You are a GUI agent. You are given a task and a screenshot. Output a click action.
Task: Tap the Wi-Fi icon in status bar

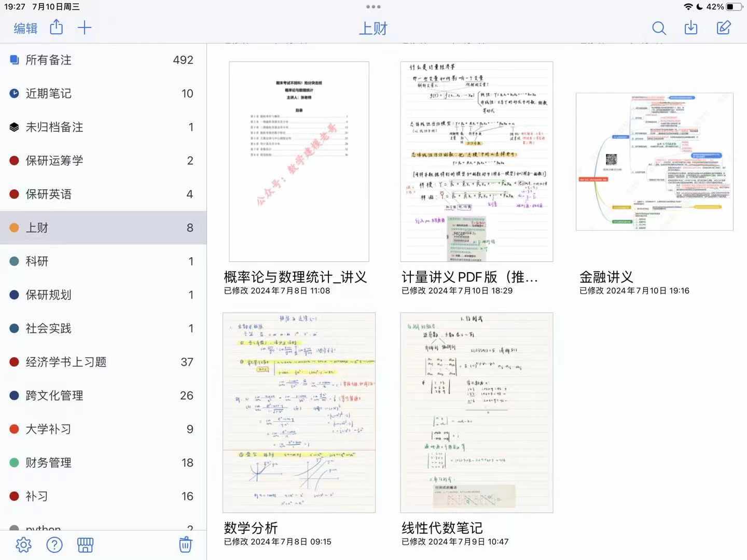(688, 7)
